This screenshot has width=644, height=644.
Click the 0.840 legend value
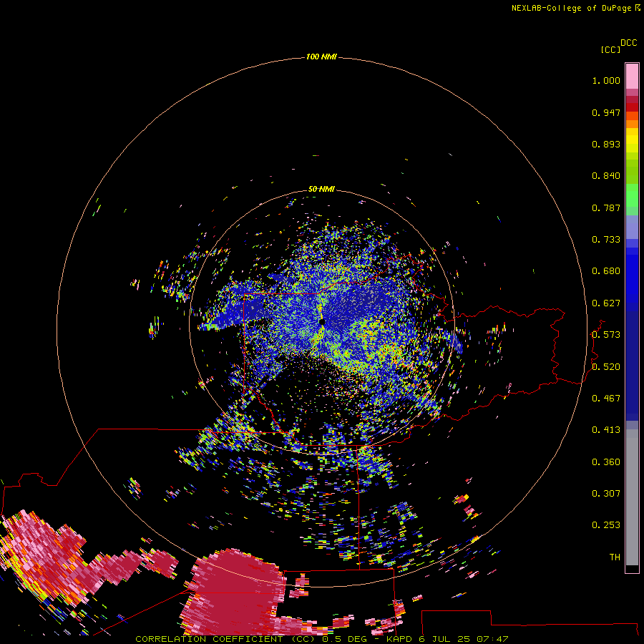(x=606, y=176)
